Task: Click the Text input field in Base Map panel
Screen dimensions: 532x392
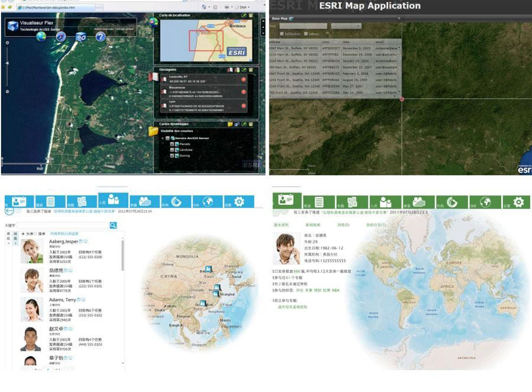Action: (x=303, y=26)
